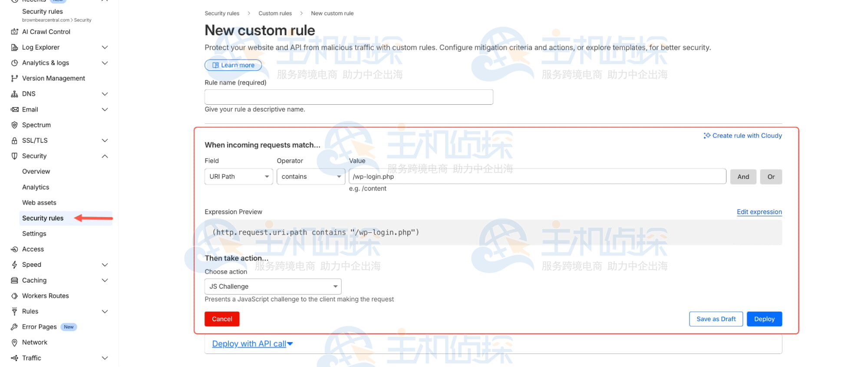Click the Security shield icon
Image resolution: width=868 pixels, height=367 pixels.
[x=14, y=156]
